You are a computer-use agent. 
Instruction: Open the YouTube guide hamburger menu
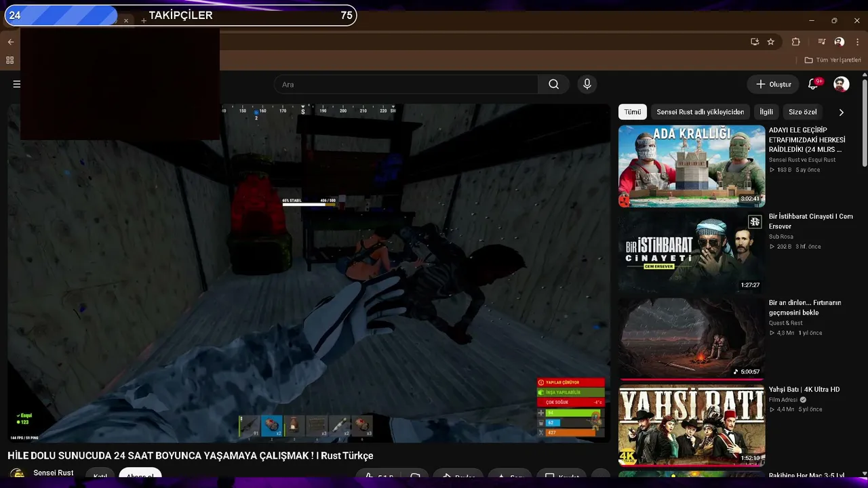click(x=16, y=84)
